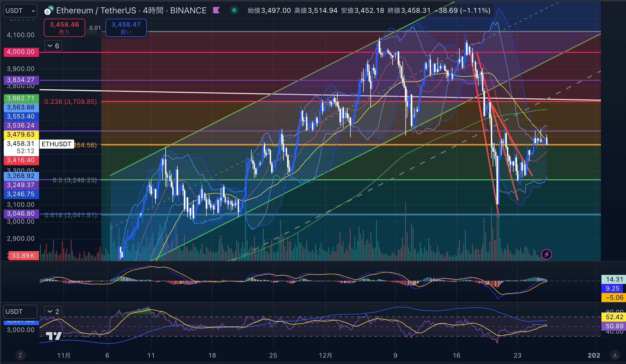626x364 pixels.
Task: Click the 3,553.40 blue price label
Action: pos(21,117)
